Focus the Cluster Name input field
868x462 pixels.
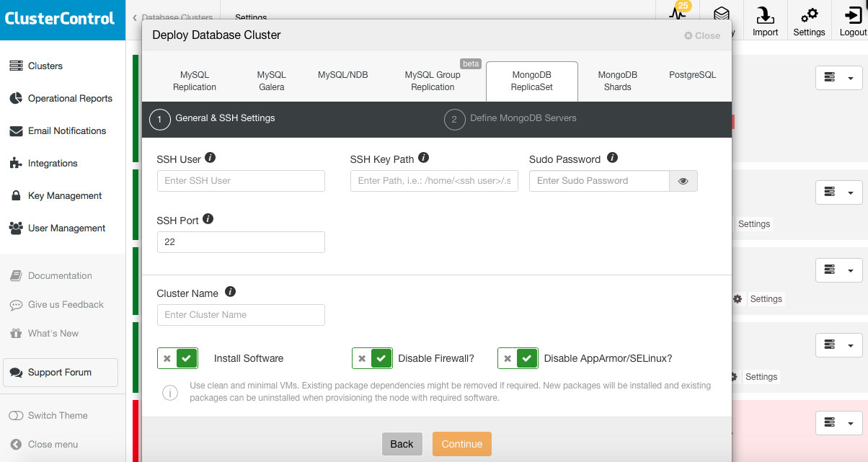[x=241, y=315]
